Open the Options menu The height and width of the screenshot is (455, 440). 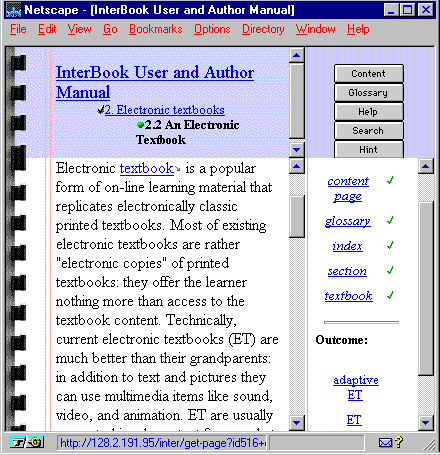(212, 29)
